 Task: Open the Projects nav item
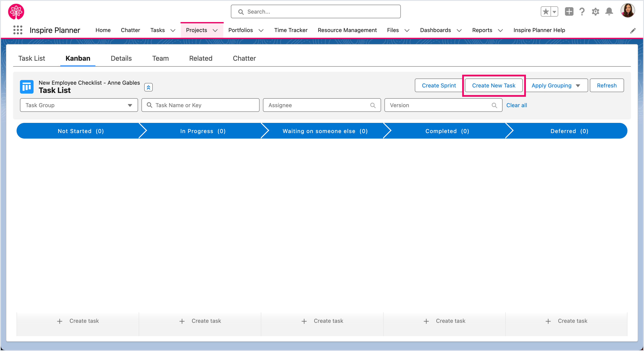point(196,30)
